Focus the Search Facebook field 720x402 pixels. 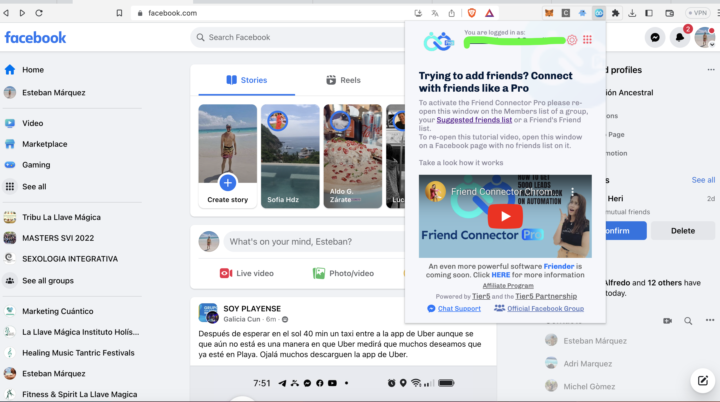[x=298, y=37]
